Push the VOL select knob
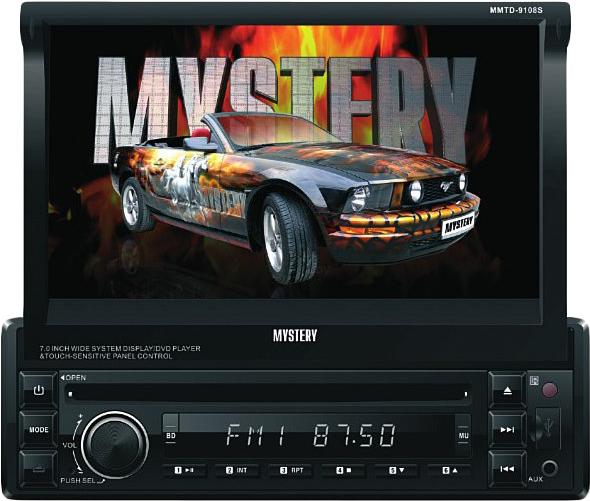590x501 pixels. point(115,445)
